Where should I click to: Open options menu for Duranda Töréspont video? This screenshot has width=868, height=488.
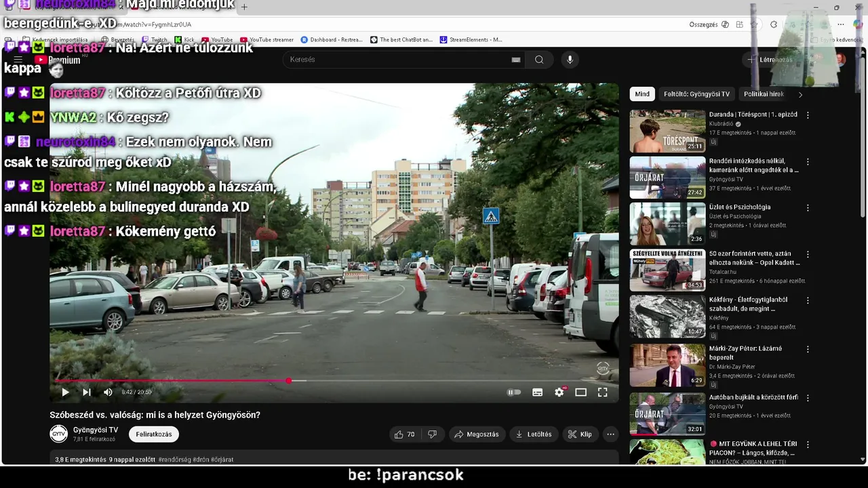(x=808, y=115)
